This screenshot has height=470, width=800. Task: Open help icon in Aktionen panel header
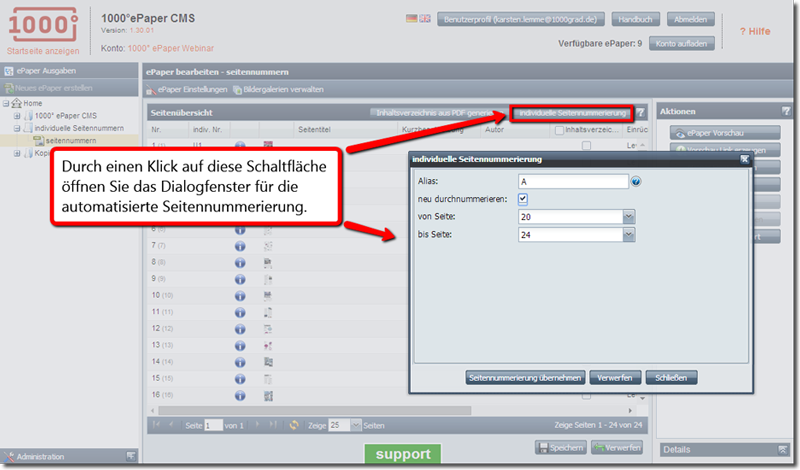(786, 111)
